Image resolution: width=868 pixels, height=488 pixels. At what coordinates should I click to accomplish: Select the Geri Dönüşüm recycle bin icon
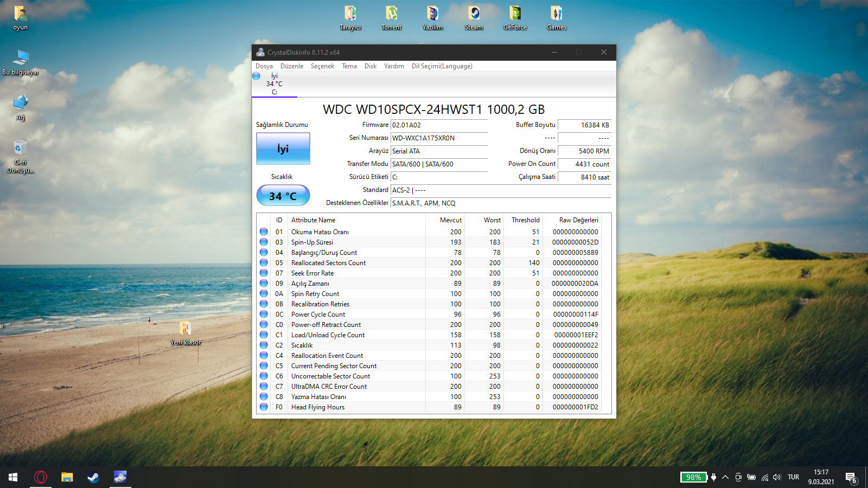tap(20, 155)
